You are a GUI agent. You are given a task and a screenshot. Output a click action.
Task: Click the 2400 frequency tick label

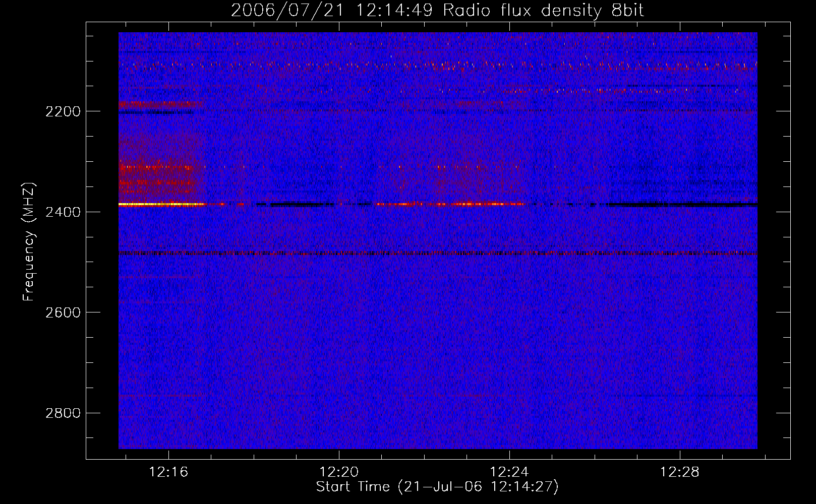click(63, 212)
